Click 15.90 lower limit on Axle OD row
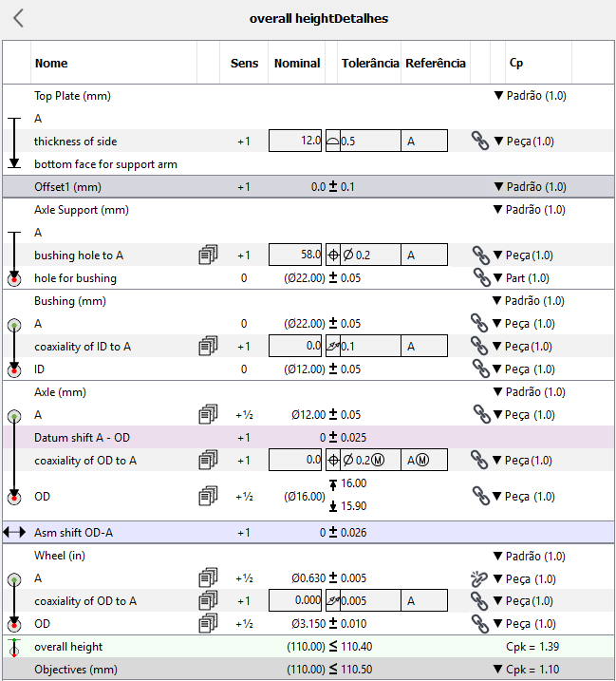 pyautogui.click(x=353, y=506)
